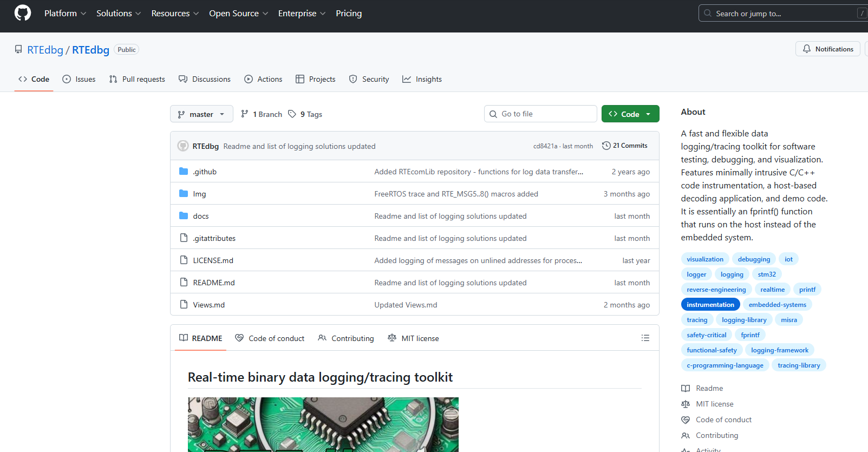Viewport: 868px width, 452px height.
Task: Open the 9 Tags link
Action: coord(305,114)
